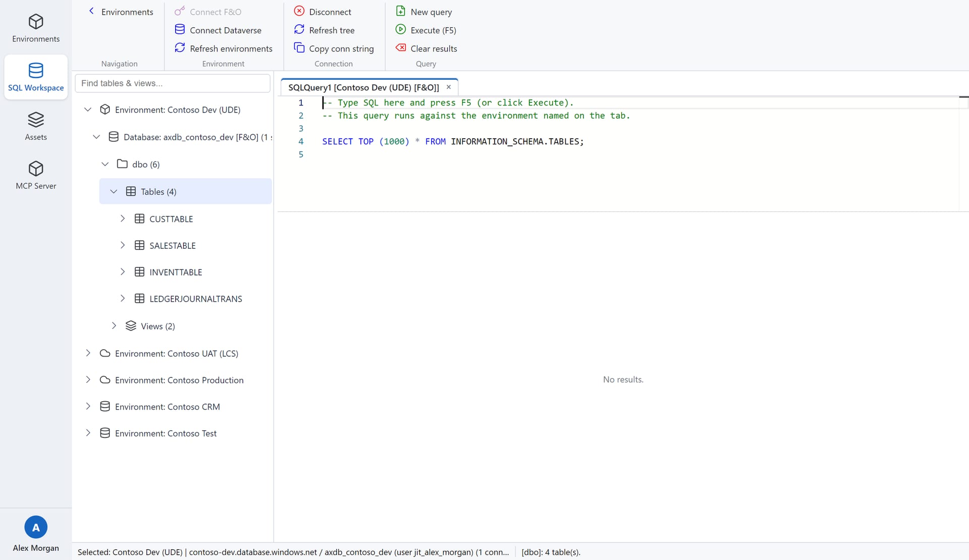Image resolution: width=969 pixels, height=560 pixels.
Task: Collapse the dbo (6) schema folder
Action: point(105,164)
